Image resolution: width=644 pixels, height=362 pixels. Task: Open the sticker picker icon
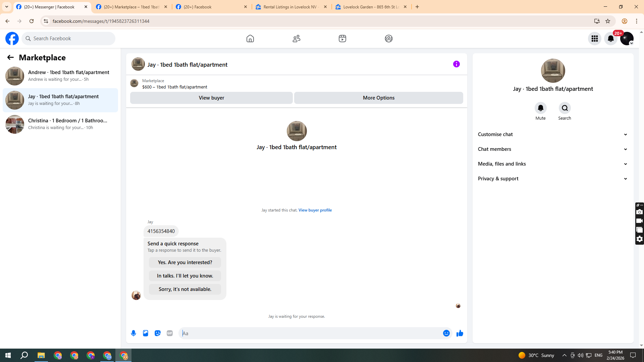158,333
